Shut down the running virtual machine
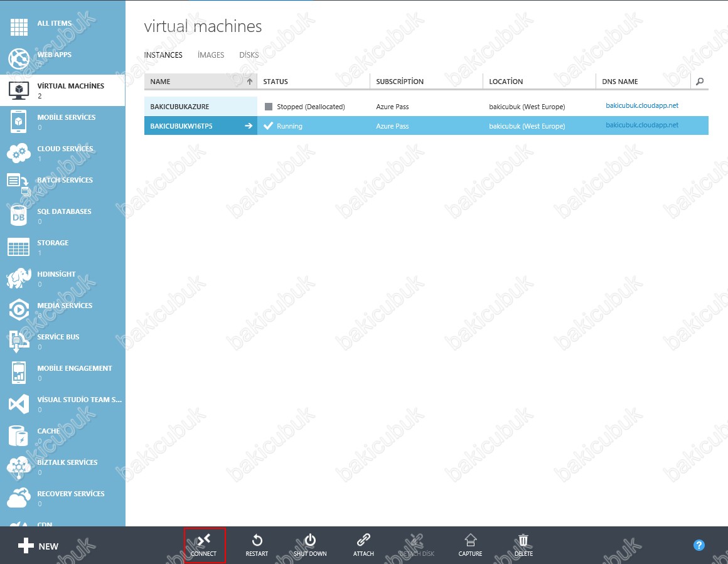 coord(310,545)
